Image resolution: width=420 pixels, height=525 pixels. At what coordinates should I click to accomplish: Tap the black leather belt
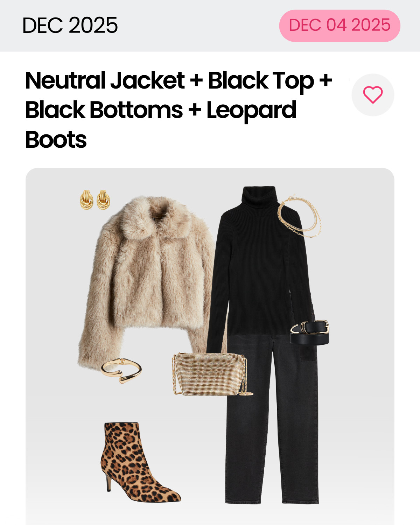[310, 332]
